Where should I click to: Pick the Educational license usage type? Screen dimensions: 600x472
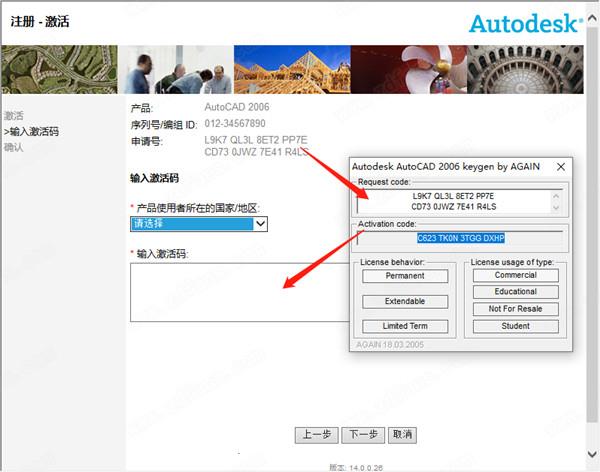(515, 292)
